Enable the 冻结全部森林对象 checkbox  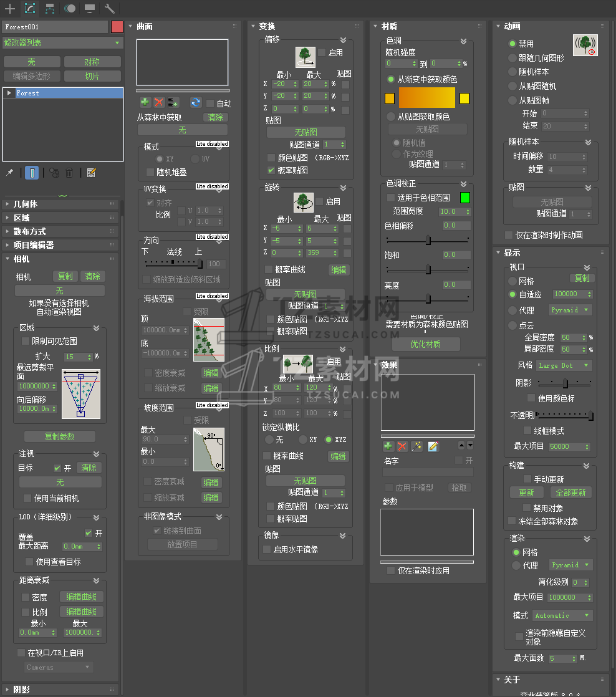pyautogui.click(x=512, y=521)
